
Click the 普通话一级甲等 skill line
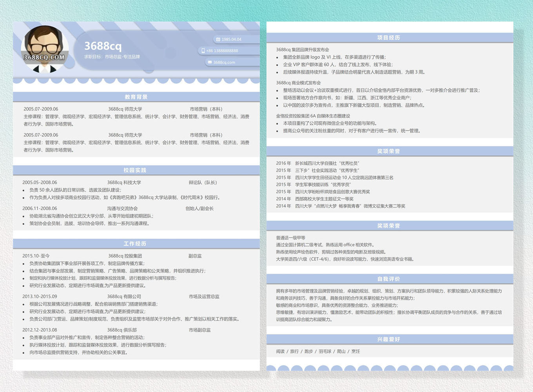click(x=290, y=238)
